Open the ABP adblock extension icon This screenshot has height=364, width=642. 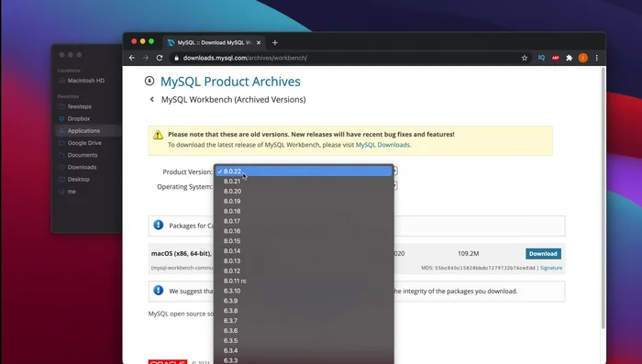[x=555, y=58]
